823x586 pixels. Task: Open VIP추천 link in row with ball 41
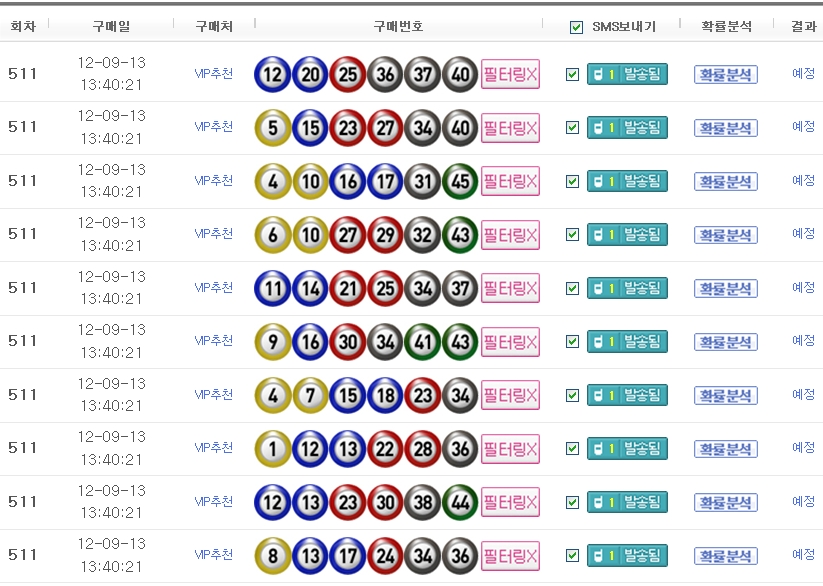pyautogui.click(x=213, y=341)
